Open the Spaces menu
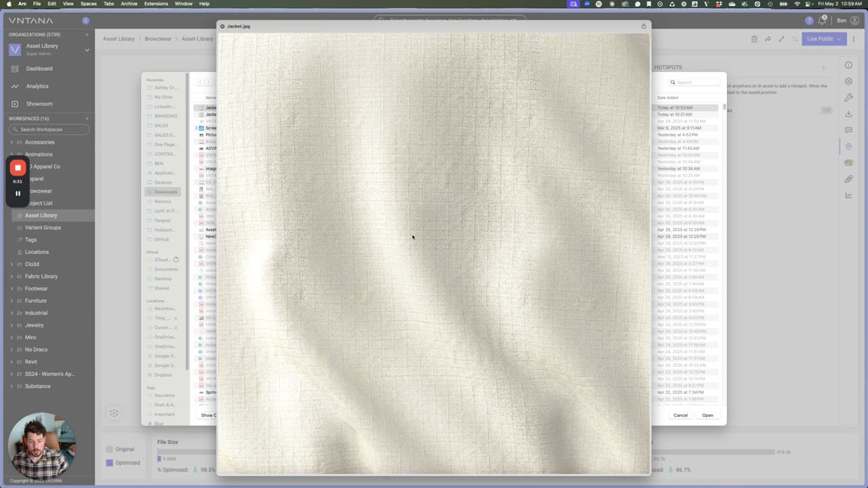This screenshot has height=488, width=868. click(88, 3)
